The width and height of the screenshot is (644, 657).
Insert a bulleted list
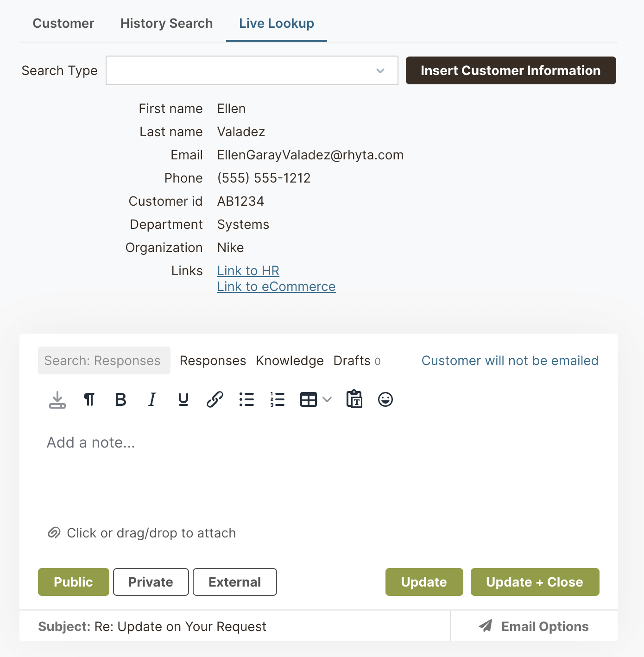246,399
